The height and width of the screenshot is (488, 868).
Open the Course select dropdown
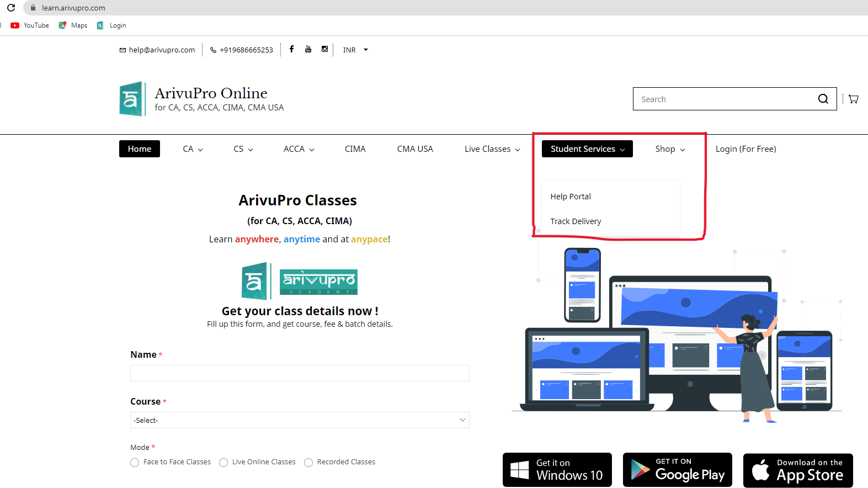click(x=300, y=420)
